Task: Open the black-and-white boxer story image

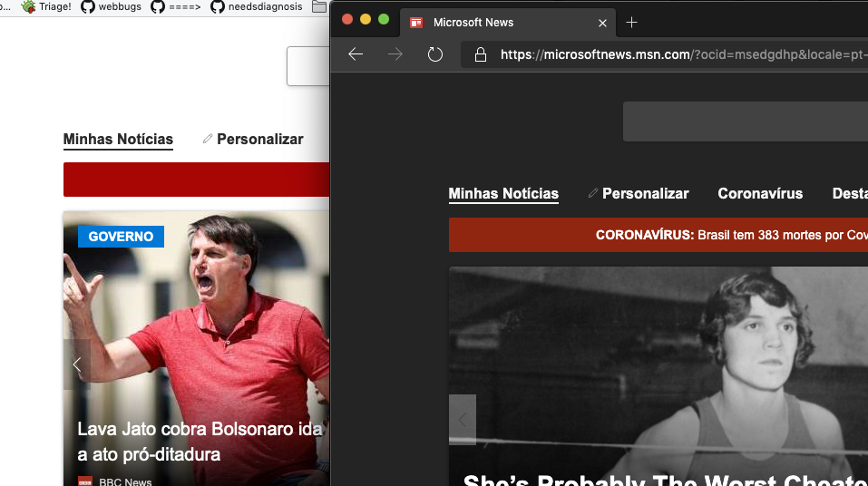Action: (x=658, y=376)
